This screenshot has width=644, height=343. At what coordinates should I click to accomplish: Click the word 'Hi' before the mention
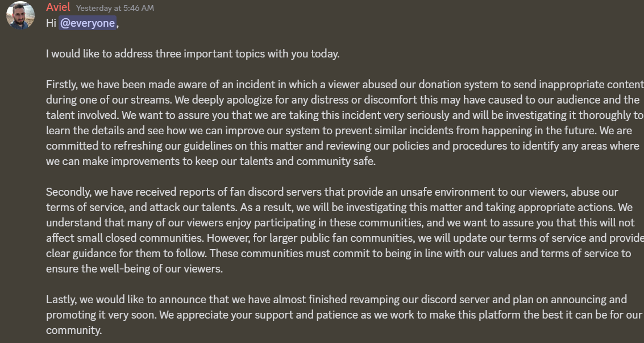(51, 23)
